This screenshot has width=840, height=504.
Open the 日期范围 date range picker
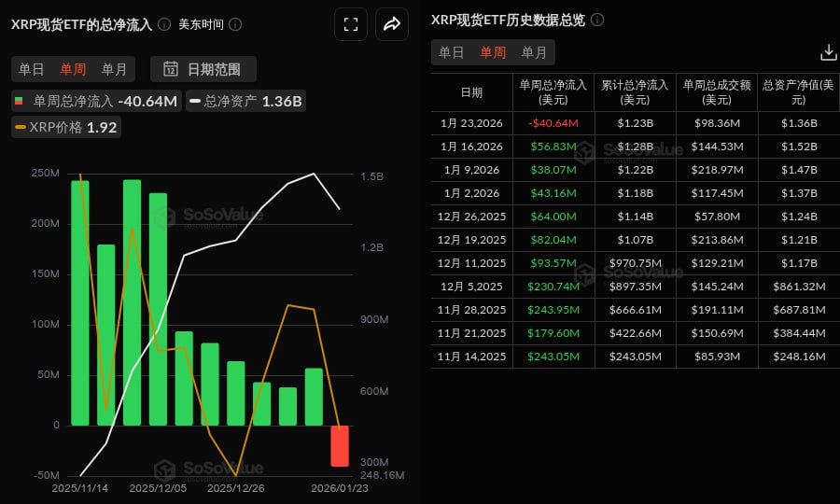coord(203,68)
